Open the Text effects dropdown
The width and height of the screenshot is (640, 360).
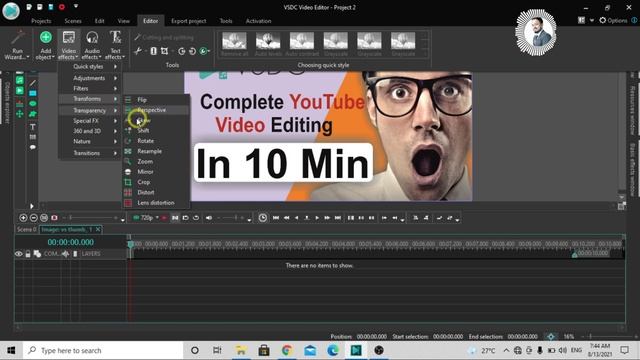[x=115, y=45]
